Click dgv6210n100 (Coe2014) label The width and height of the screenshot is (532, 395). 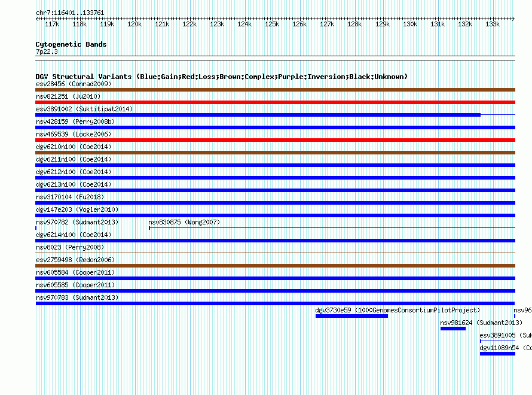coord(74,147)
